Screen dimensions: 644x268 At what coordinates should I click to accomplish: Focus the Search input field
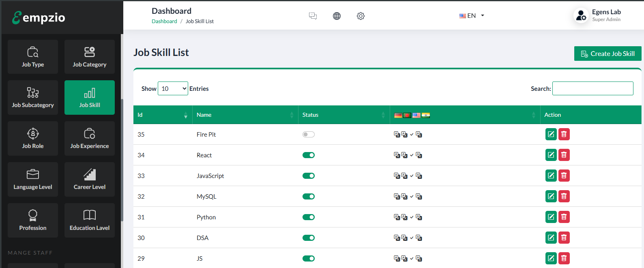pyautogui.click(x=592, y=88)
